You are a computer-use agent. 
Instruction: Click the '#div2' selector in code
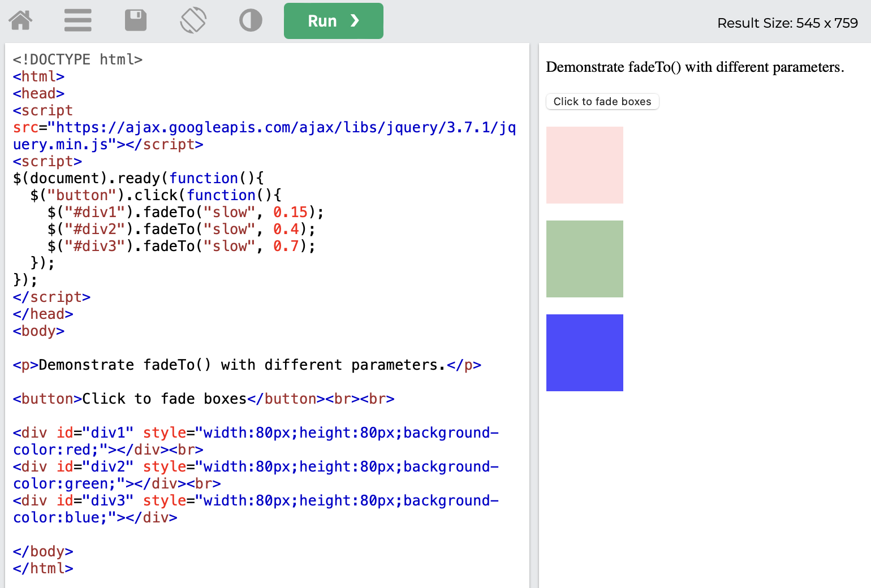coord(94,229)
